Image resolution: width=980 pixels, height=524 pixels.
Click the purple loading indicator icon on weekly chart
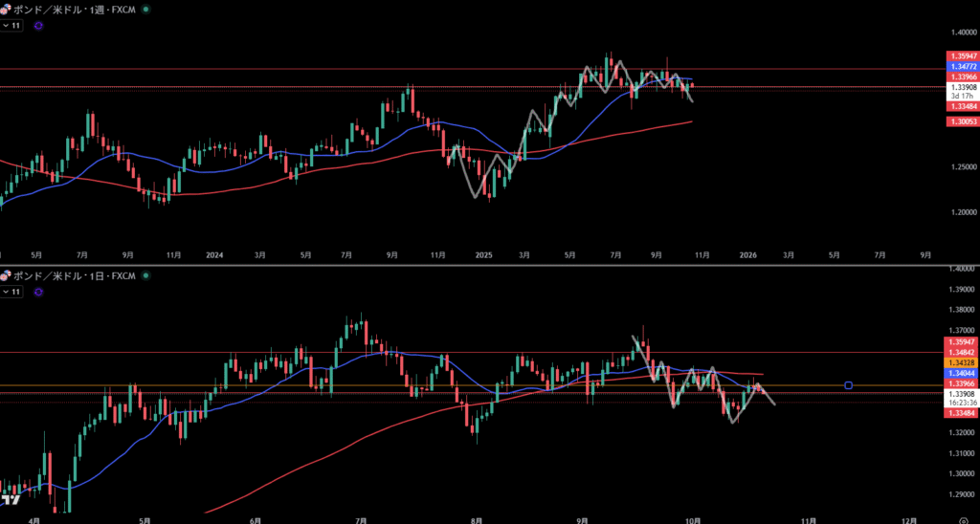(x=37, y=26)
